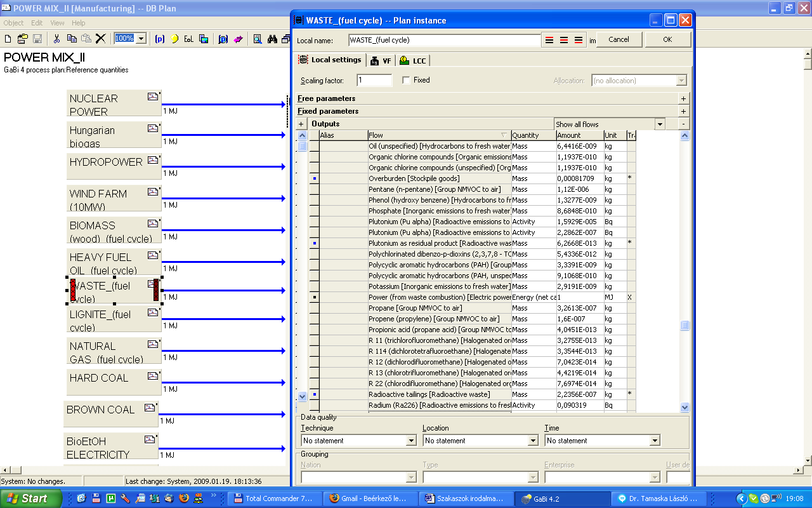Click the parameter (p) toolbar icon
Image resolution: width=812 pixels, height=508 pixels.
click(160, 39)
